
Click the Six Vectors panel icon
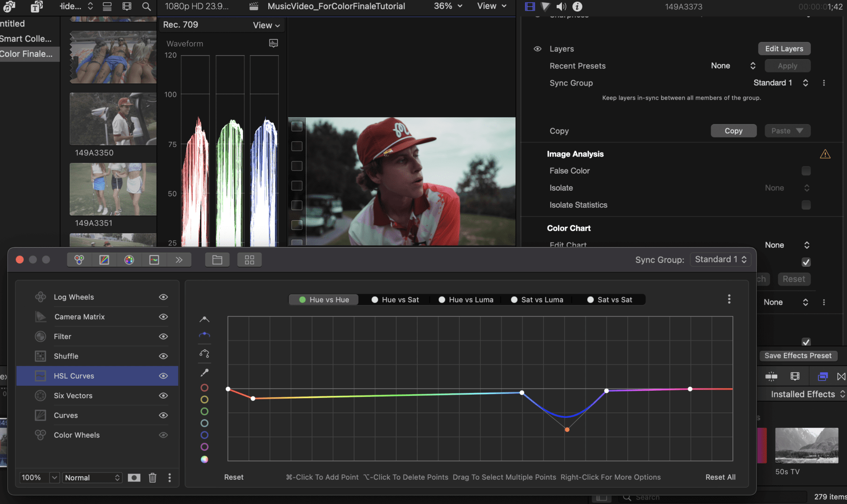40,396
